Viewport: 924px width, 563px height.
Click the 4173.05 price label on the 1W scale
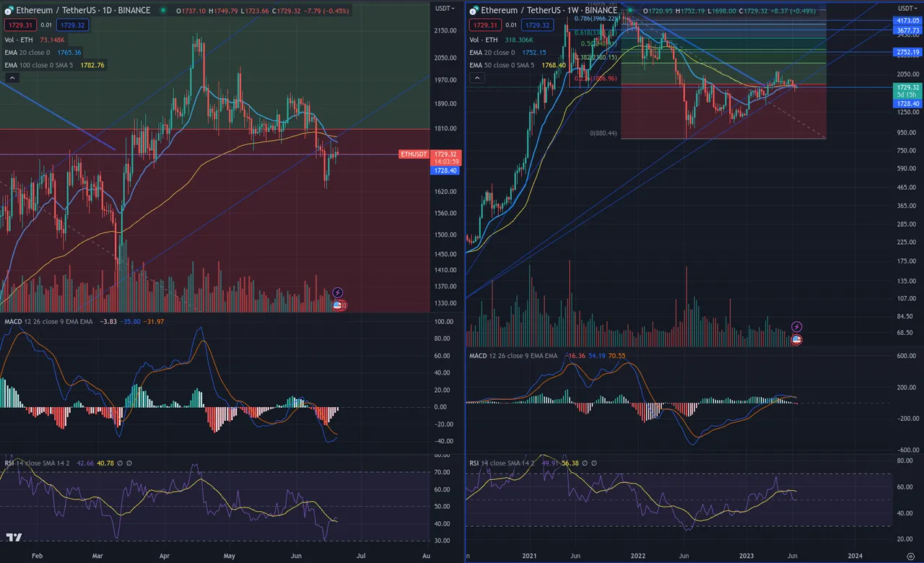tap(907, 22)
